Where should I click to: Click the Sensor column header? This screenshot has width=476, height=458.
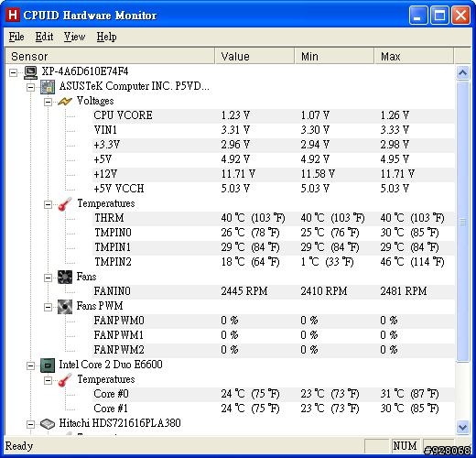[110, 56]
